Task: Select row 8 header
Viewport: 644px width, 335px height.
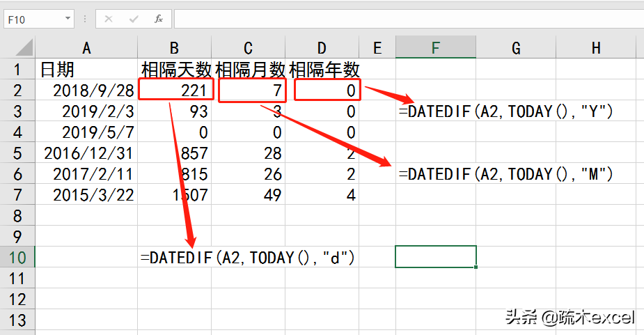Action: [x=17, y=215]
